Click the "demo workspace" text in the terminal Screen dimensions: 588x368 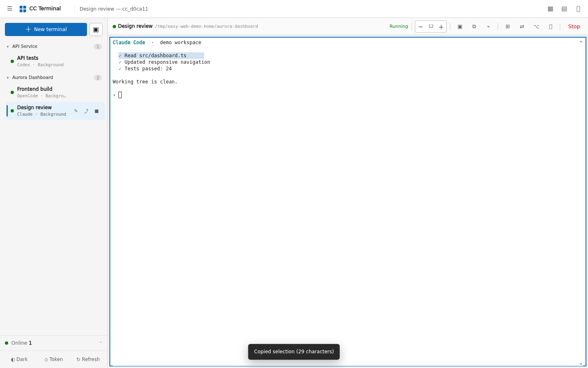(180, 43)
